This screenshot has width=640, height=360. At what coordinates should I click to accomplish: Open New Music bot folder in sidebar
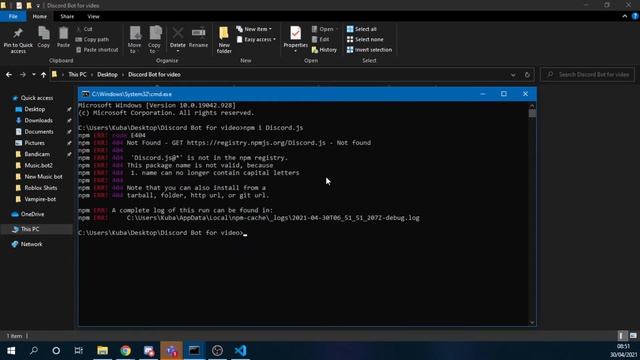(43, 177)
